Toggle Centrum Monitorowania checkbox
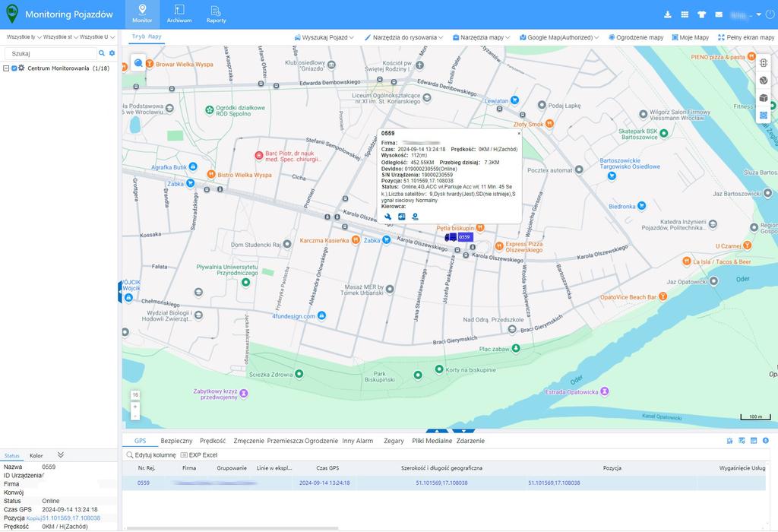Image resolution: width=778 pixels, height=532 pixels. tap(14, 68)
